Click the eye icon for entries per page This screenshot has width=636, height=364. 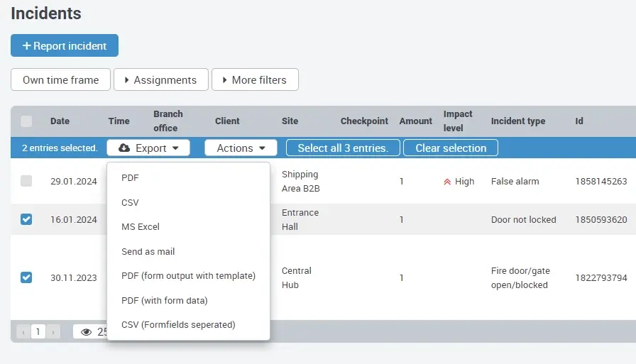point(87,331)
